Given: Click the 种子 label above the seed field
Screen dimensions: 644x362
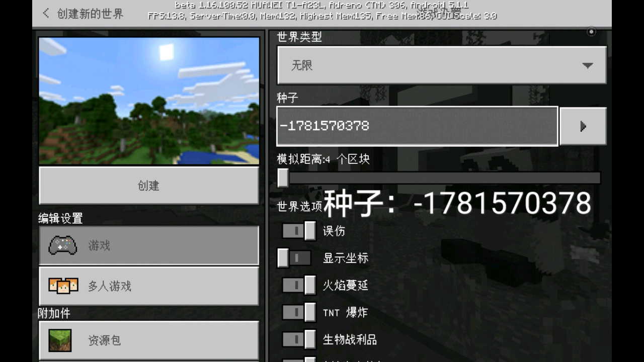Looking at the screenshot, I should click(x=288, y=98).
